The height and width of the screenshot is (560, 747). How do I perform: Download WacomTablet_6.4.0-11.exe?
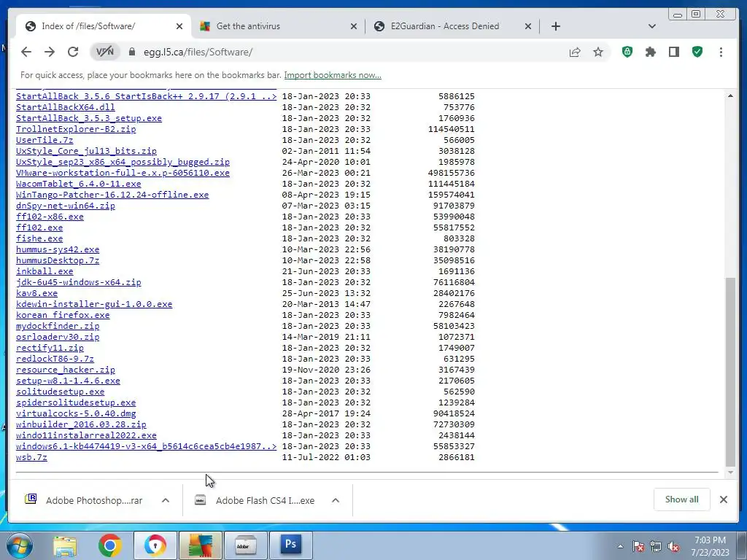pyautogui.click(x=79, y=184)
